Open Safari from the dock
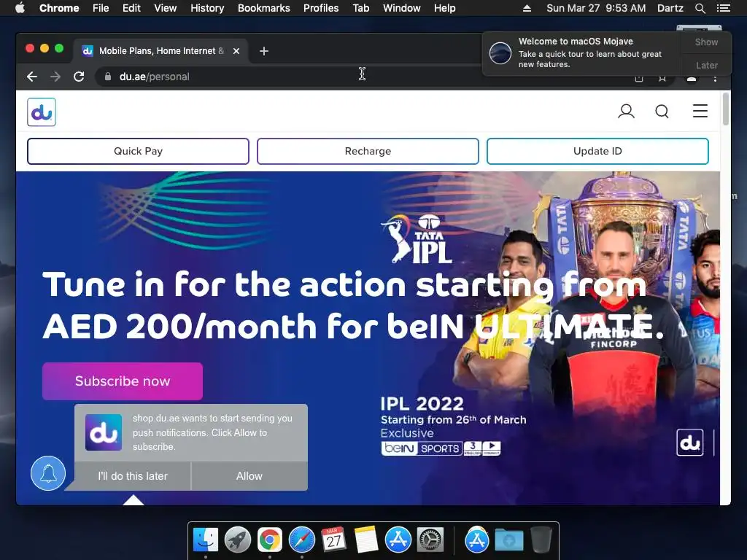Screen dimensions: 747x560 coord(302,540)
